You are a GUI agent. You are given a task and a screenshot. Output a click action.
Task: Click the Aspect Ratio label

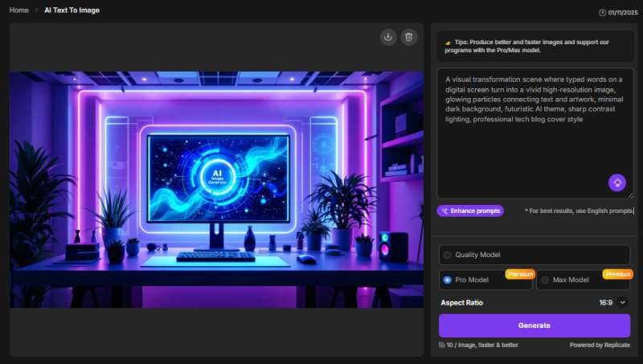[x=461, y=302]
